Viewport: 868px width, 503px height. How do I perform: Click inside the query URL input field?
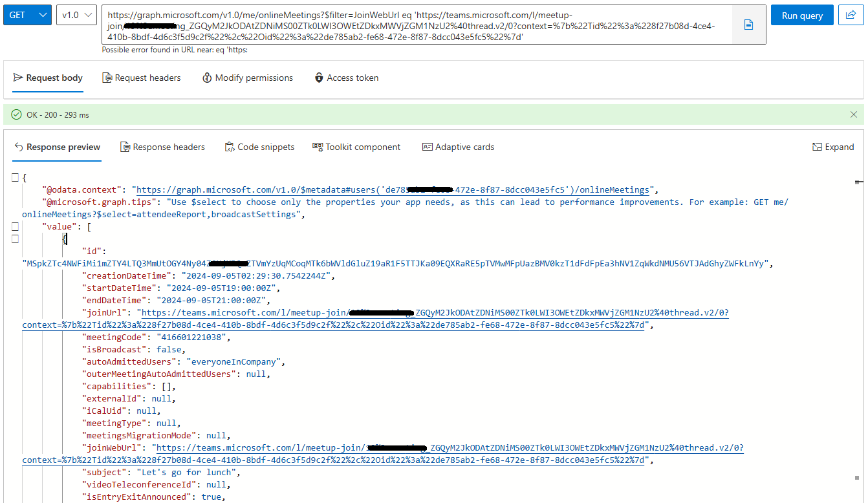[x=417, y=25]
